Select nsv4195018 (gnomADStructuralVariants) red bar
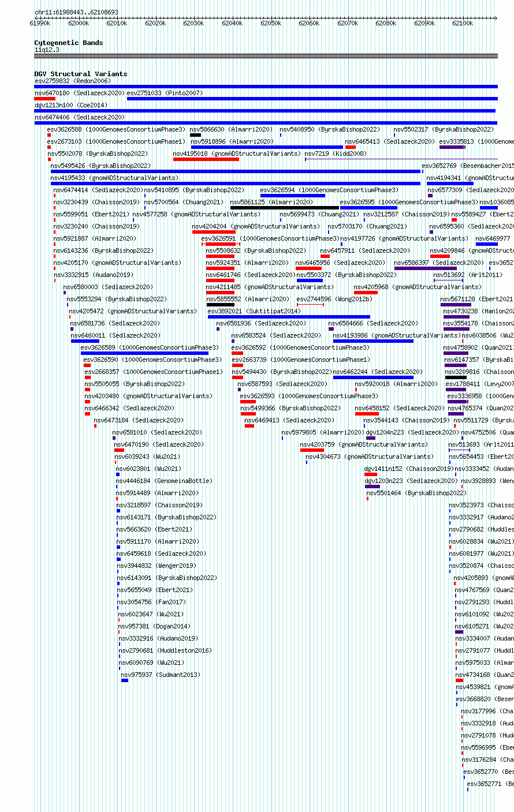This screenshot has width=514, height=812. [206, 159]
